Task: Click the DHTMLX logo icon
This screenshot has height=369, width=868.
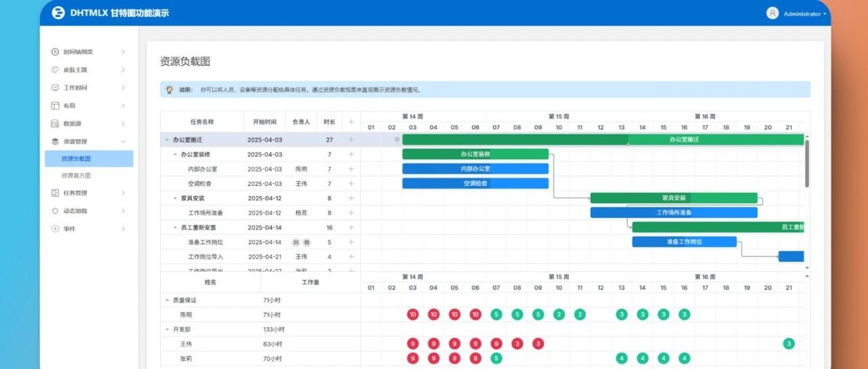Action: (58, 13)
